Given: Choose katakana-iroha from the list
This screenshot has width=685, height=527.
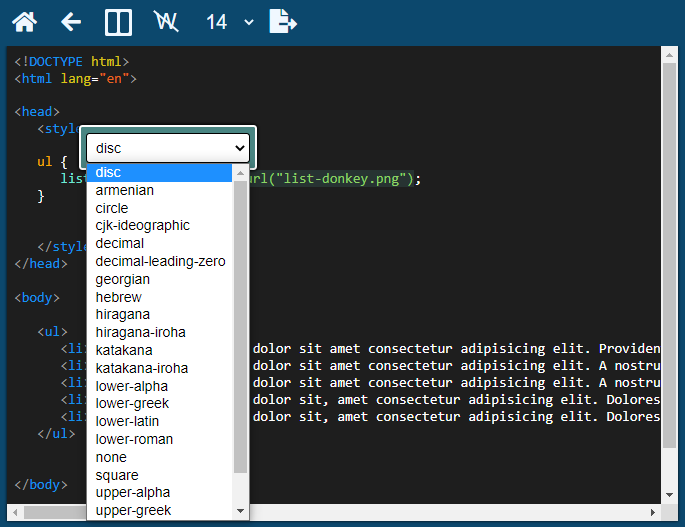Looking at the screenshot, I should (159, 368).
